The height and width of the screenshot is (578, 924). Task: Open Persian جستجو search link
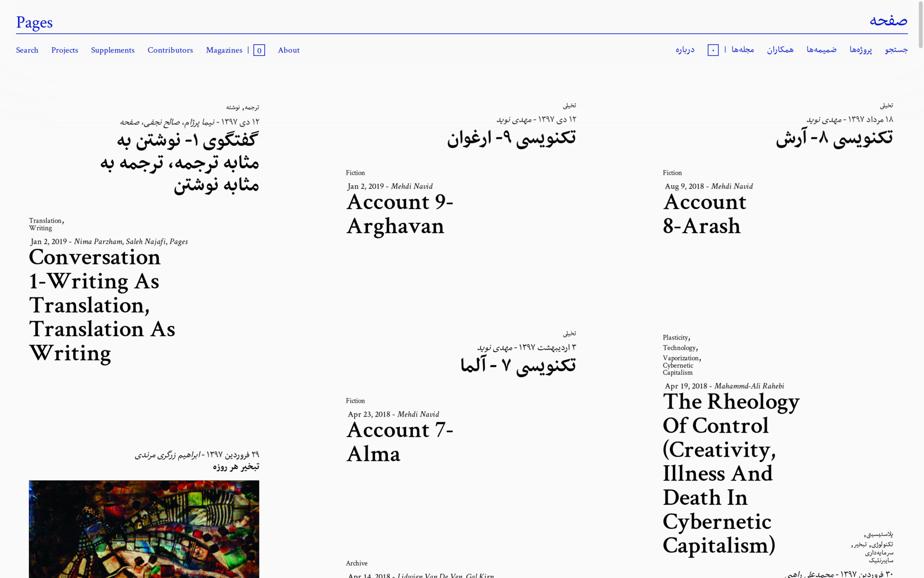click(896, 50)
